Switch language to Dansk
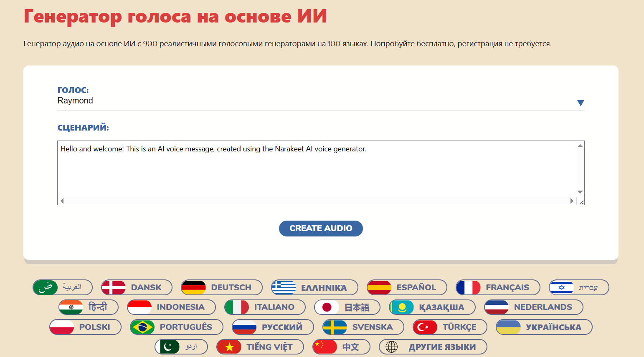Screen dimensions: 644x357 pyautogui.click(x=137, y=287)
